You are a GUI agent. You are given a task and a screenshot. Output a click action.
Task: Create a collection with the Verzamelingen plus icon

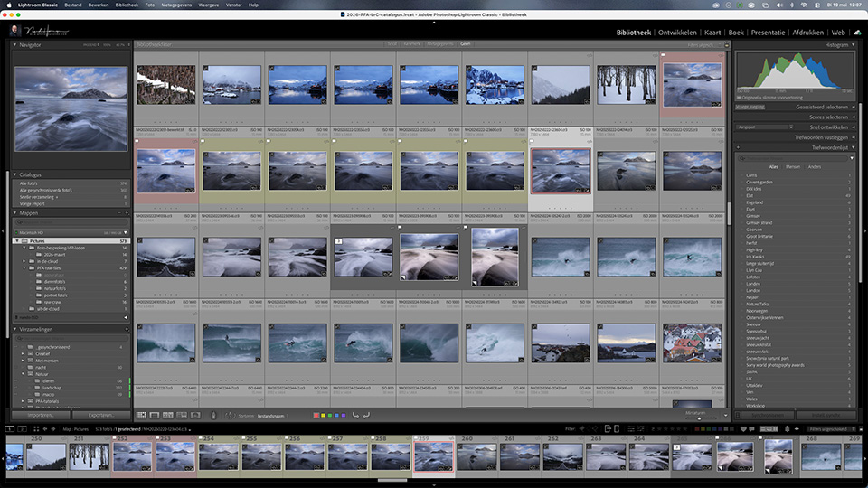coord(127,329)
